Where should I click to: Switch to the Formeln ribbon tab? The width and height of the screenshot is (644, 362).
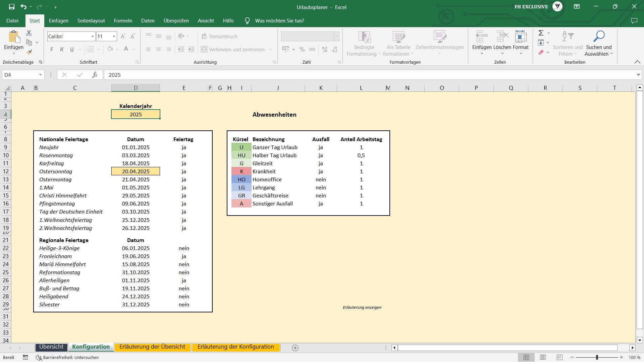(x=123, y=20)
